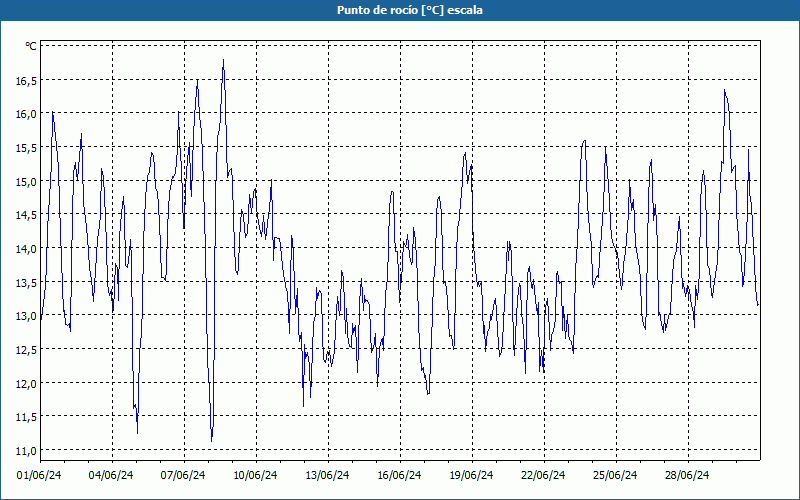
Task: Click the 14,5 y-axis label
Action: click(27, 215)
